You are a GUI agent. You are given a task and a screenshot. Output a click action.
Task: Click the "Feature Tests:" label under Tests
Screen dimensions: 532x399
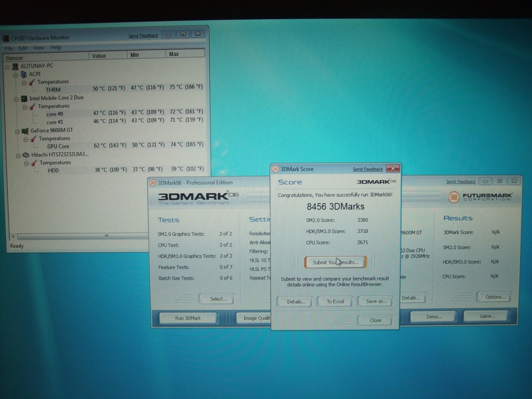click(x=174, y=268)
